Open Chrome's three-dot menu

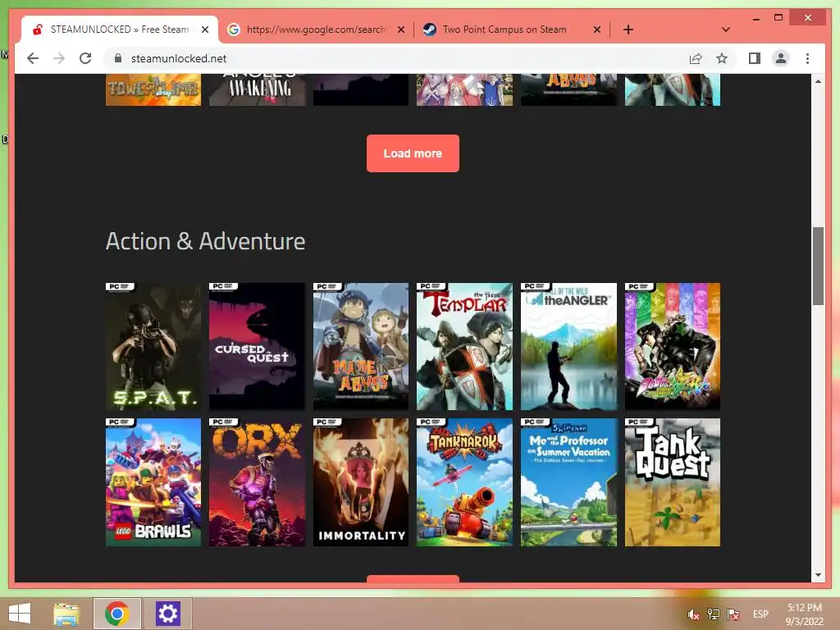click(807, 58)
